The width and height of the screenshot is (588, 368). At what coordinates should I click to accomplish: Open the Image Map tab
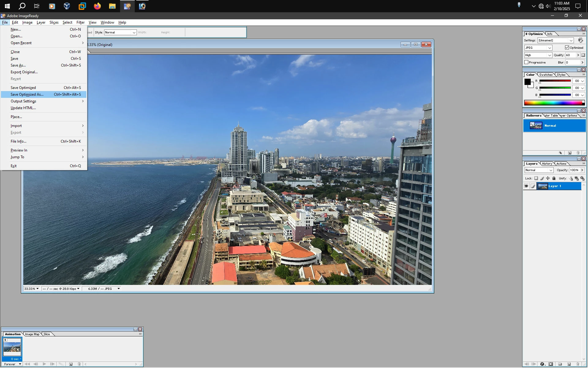32,334
